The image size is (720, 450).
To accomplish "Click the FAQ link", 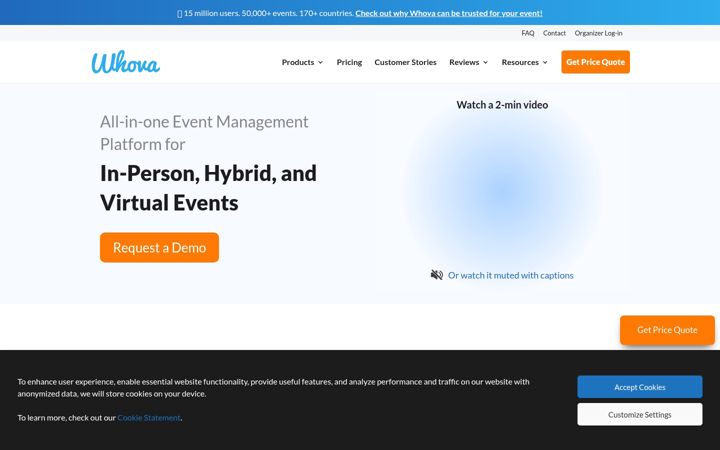I will (528, 33).
